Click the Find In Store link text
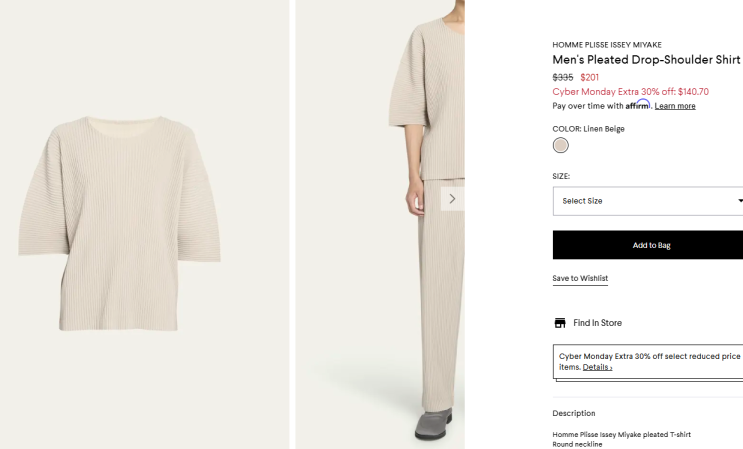Screen dimensions: 743x449 597,323
